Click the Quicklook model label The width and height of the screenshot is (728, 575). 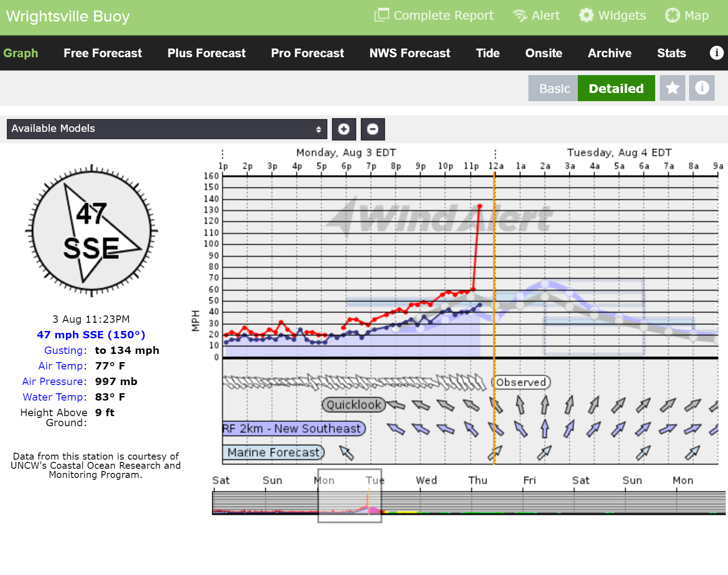coord(354,405)
